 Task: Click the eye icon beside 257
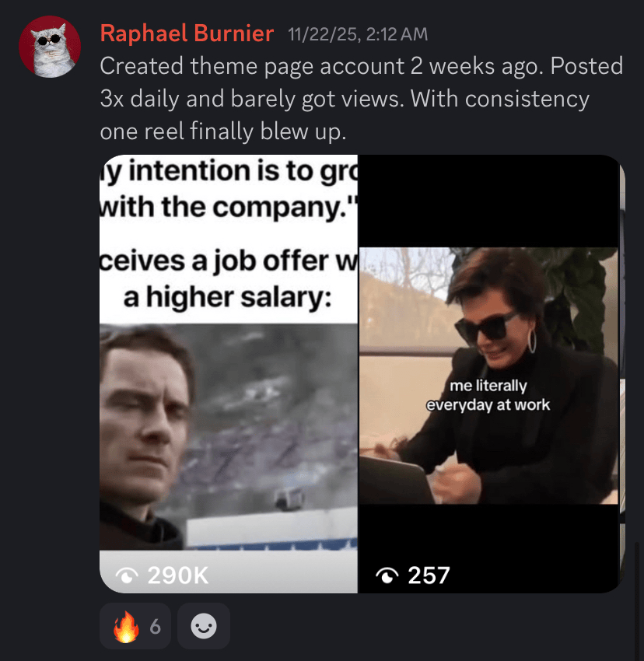pos(387,575)
